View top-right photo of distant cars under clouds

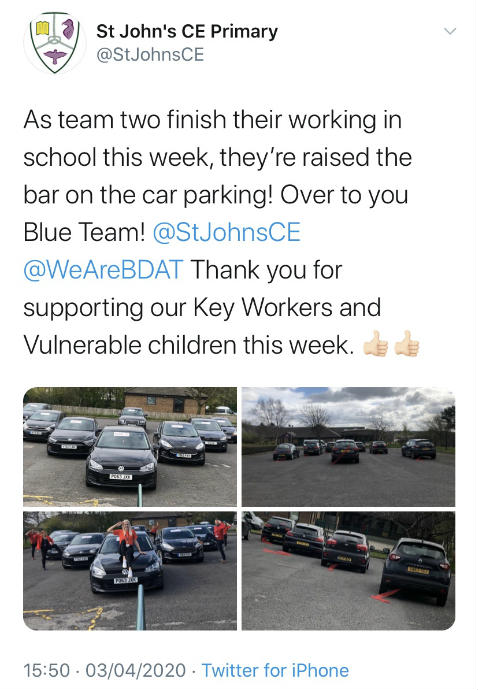coord(349,447)
